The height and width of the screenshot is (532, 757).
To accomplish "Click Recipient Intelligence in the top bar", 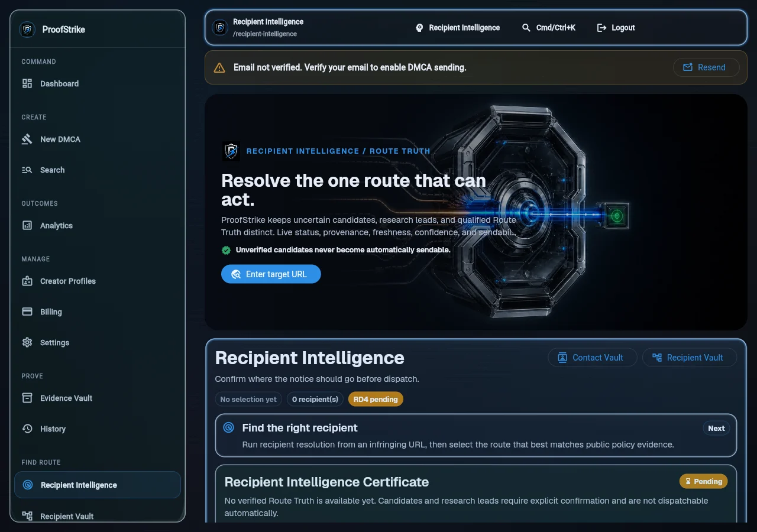I will 458,28.
